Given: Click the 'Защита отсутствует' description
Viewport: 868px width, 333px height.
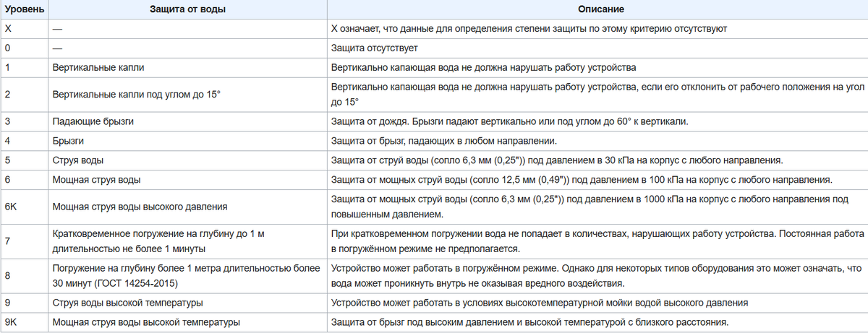Looking at the screenshot, I should pyautogui.click(x=597, y=48).
